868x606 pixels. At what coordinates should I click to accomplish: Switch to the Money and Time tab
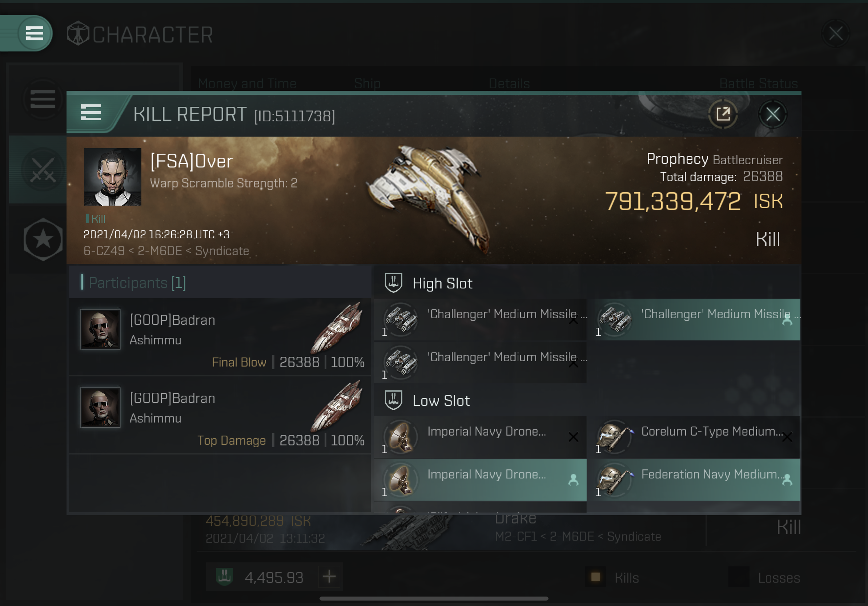click(x=247, y=84)
